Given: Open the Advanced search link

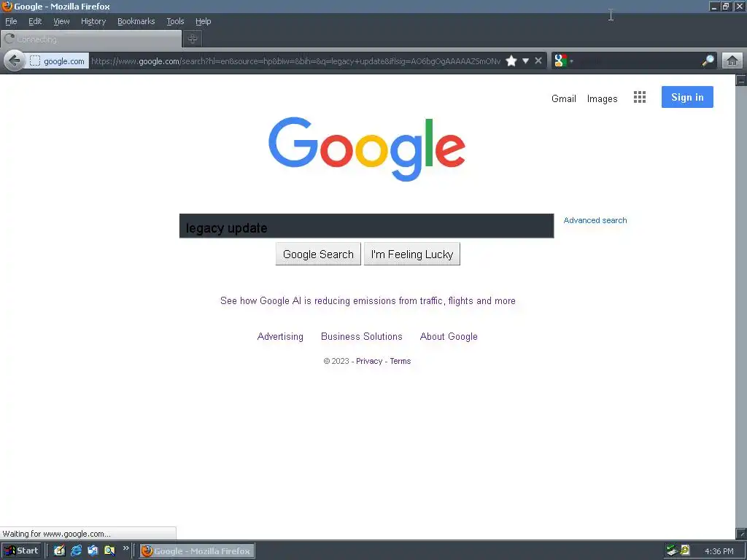Looking at the screenshot, I should click(x=595, y=220).
